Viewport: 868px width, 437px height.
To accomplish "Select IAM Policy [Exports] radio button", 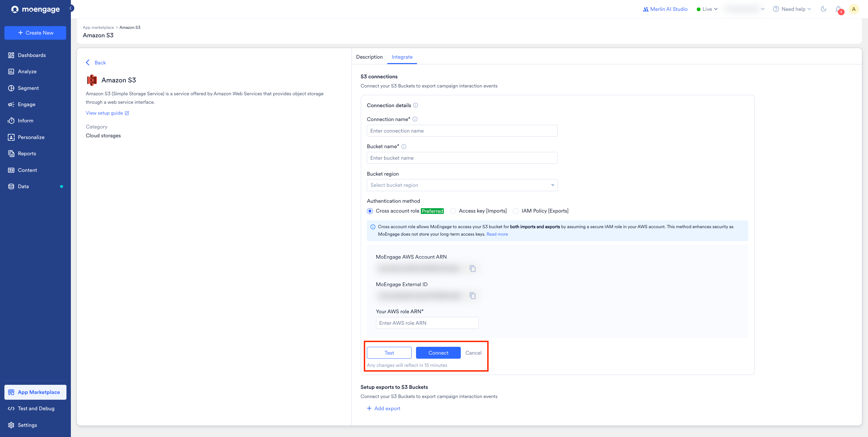I will [x=516, y=211].
